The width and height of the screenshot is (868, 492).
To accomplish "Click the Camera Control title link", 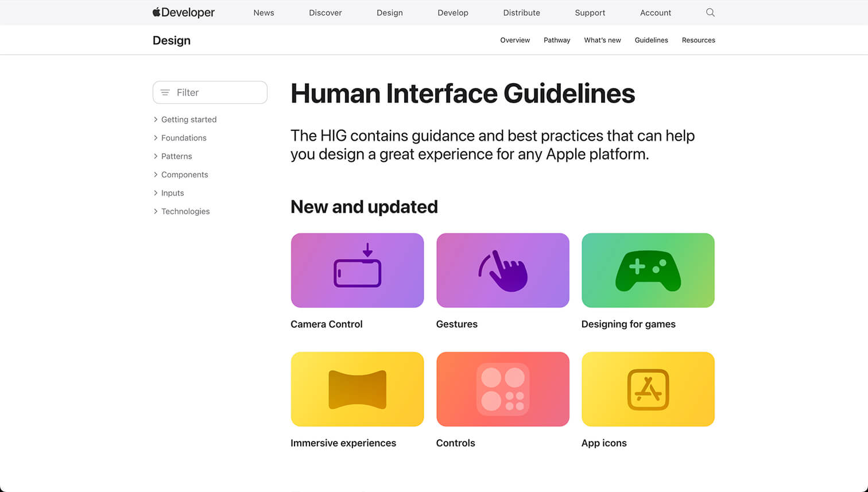I will 327,324.
